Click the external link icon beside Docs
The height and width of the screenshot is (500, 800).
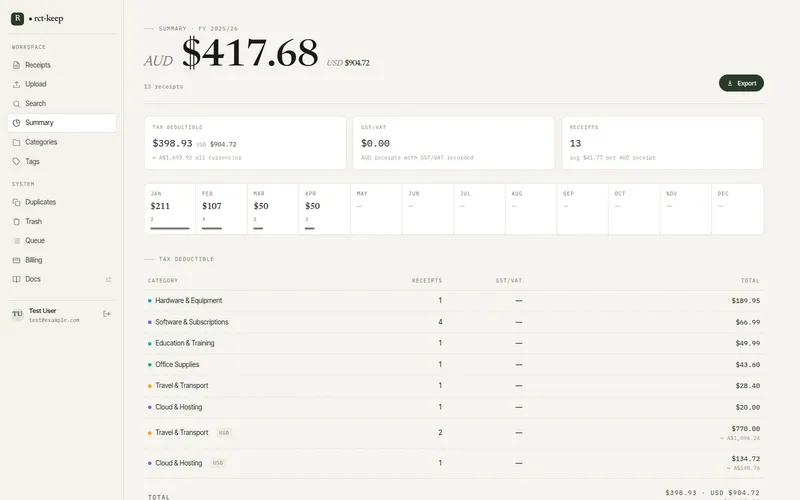(108, 279)
